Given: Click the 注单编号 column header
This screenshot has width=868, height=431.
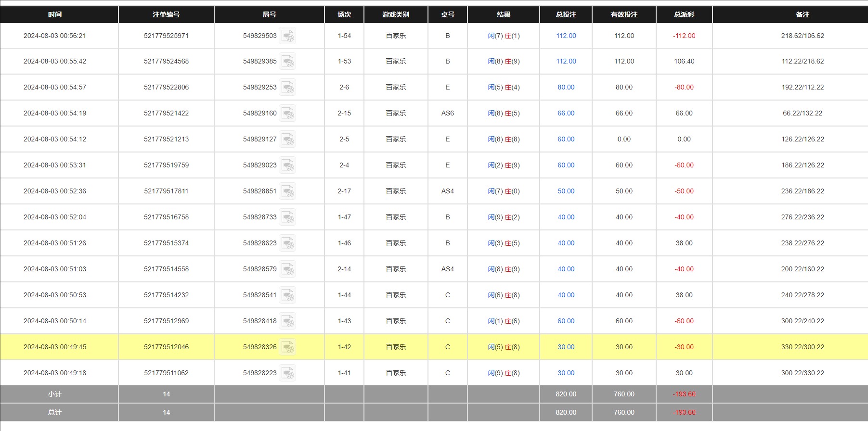Looking at the screenshot, I should point(166,14).
